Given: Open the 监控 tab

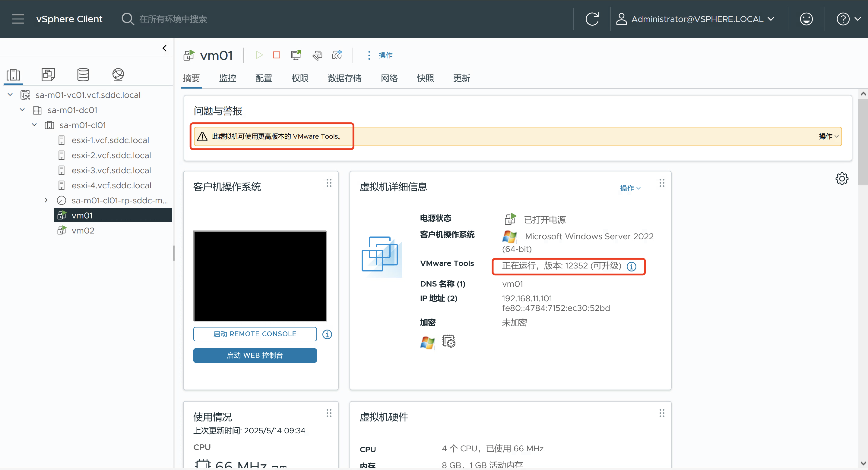Looking at the screenshot, I should pyautogui.click(x=227, y=78).
